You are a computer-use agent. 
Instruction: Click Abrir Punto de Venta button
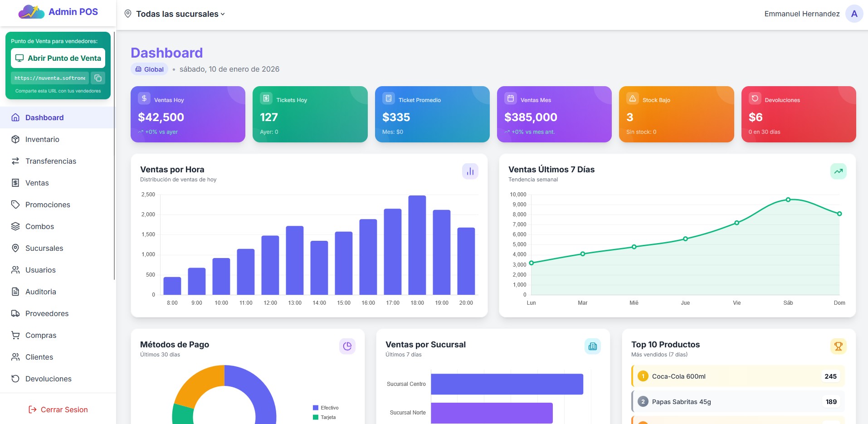[x=58, y=58]
